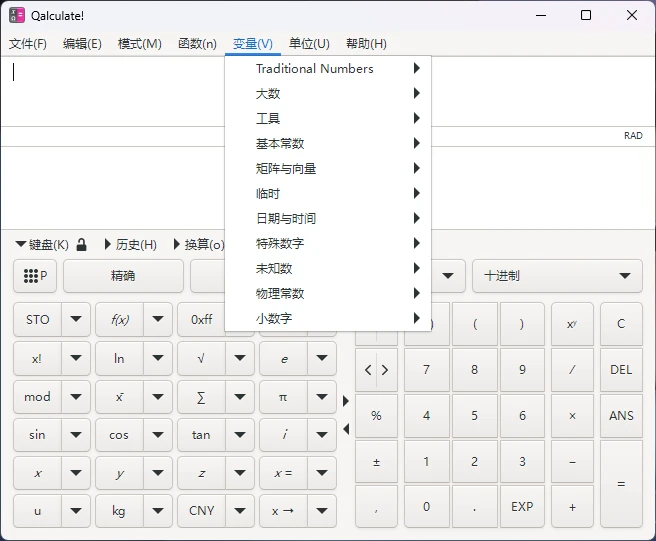The image size is (656, 541).
Task: Open the dropdown arrow next to mod
Action: tap(76, 397)
